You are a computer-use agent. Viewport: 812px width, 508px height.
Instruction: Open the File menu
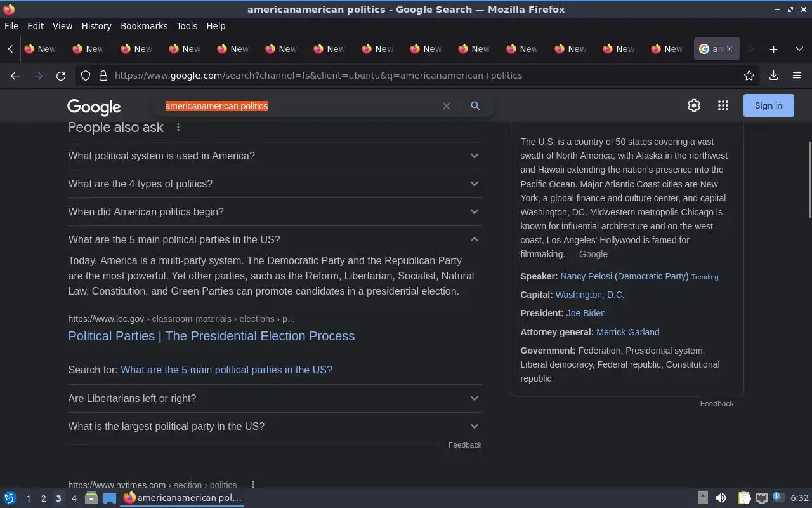tap(11, 26)
